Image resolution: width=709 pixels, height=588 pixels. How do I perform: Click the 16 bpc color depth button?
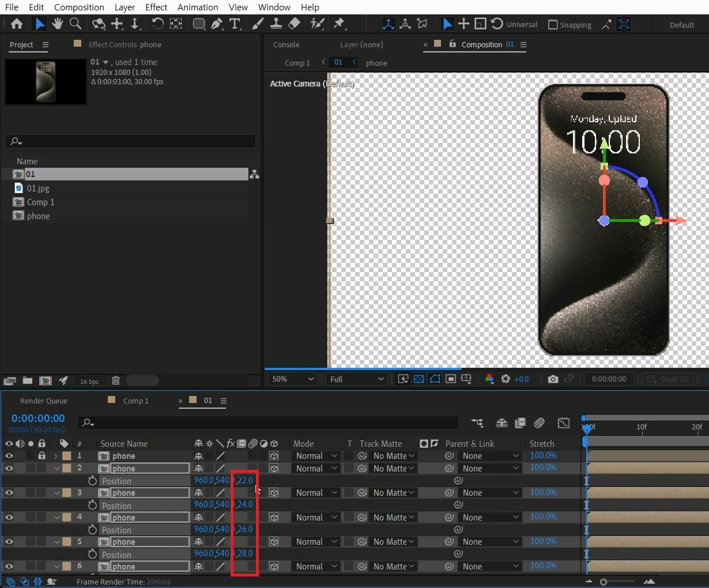[x=89, y=381]
